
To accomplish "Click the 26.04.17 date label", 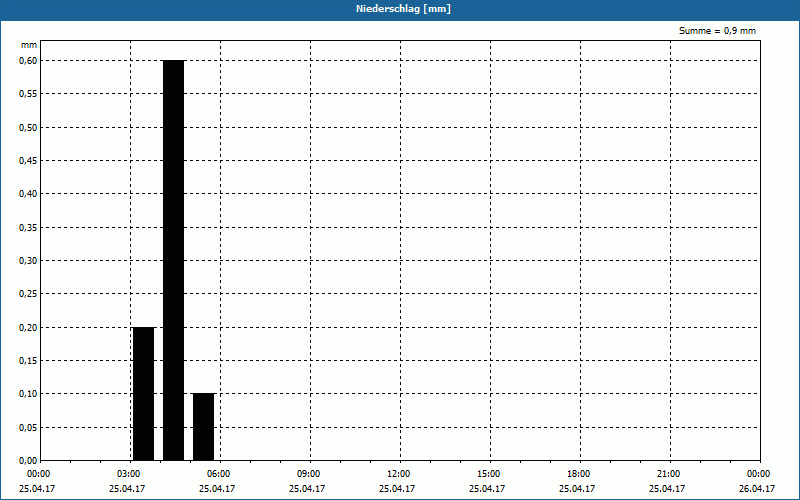I will 757,489.
